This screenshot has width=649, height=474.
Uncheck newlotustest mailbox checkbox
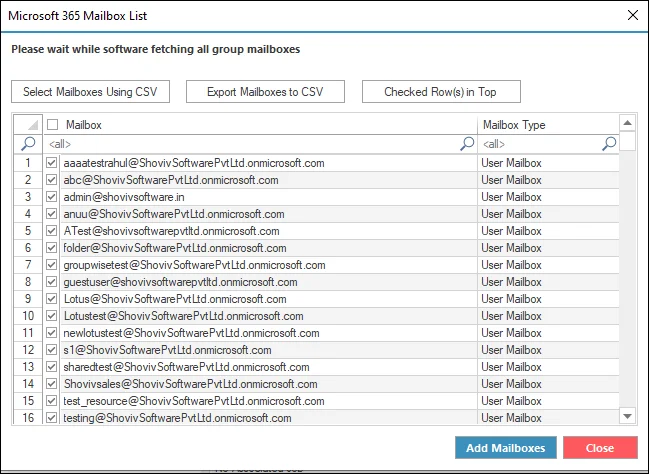(51, 332)
